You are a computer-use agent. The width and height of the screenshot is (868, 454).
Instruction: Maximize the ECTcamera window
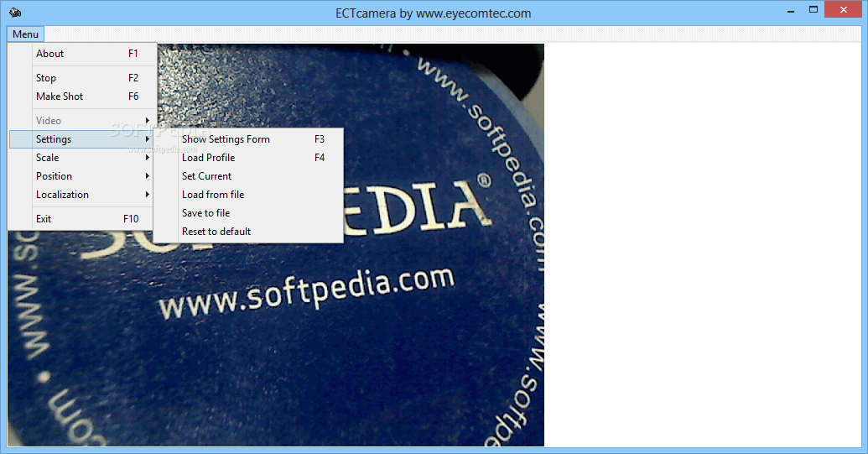[813, 10]
